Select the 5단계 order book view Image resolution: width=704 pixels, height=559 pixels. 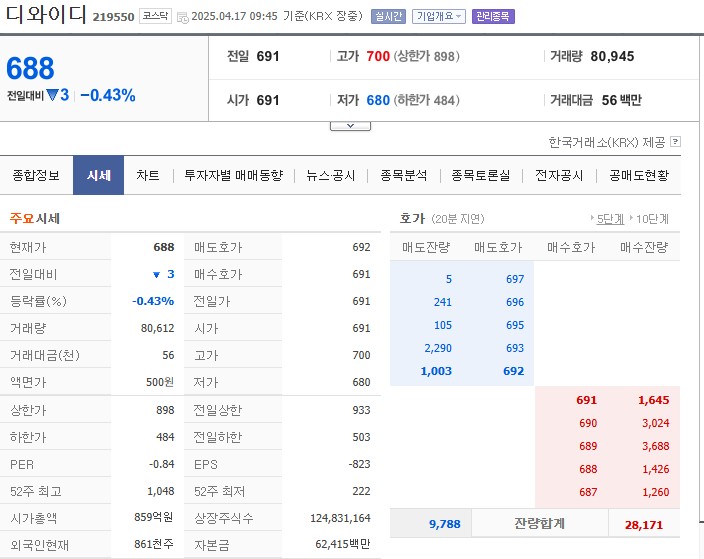tap(610, 219)
